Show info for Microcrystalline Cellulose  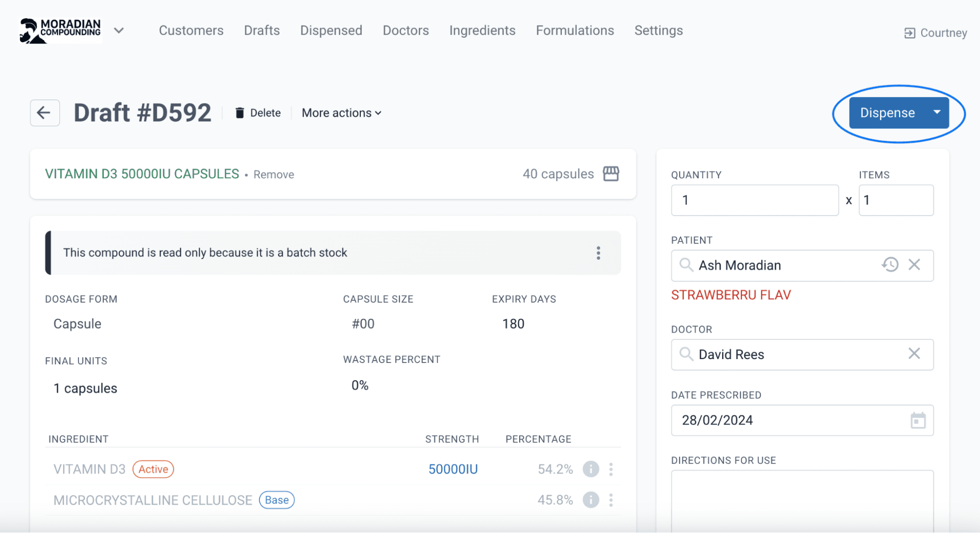click(591, 500)
